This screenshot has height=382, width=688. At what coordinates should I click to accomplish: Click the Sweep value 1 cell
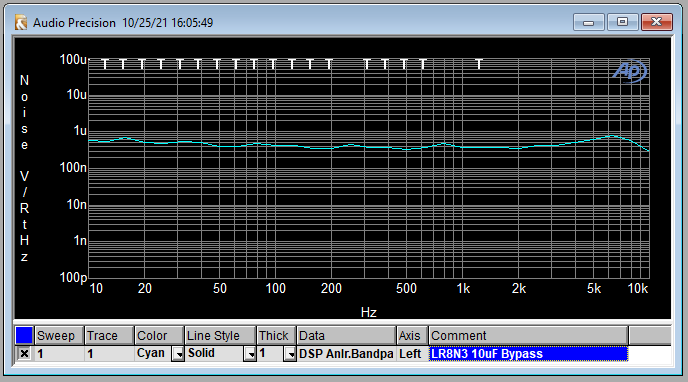58,354
